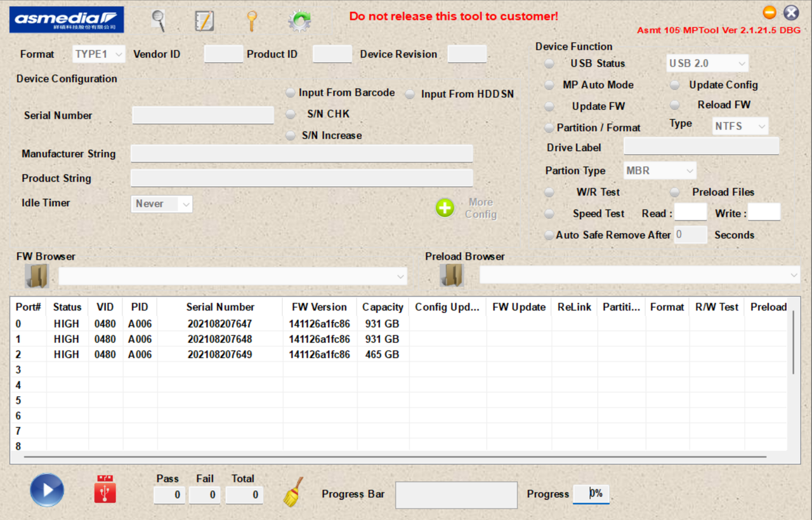Expand the Format TYPE1 dropdown
The image size is (812, 520).
click(99, 54)
